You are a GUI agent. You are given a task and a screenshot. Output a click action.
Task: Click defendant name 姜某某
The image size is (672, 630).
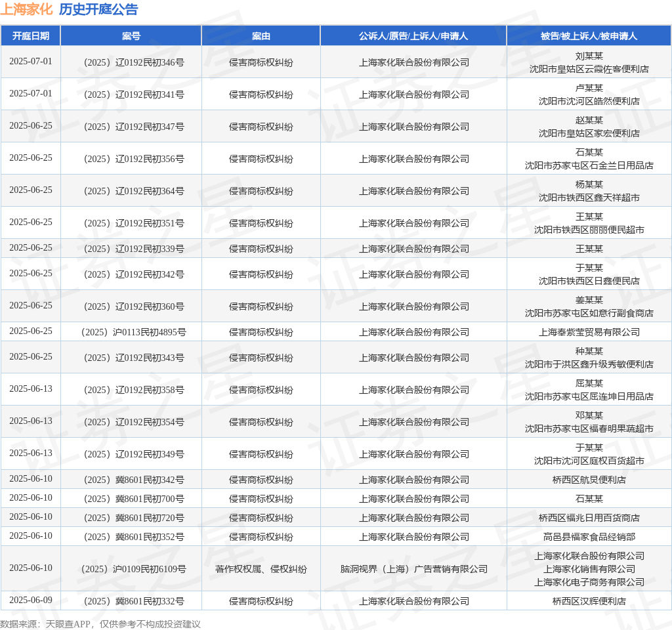589,300
